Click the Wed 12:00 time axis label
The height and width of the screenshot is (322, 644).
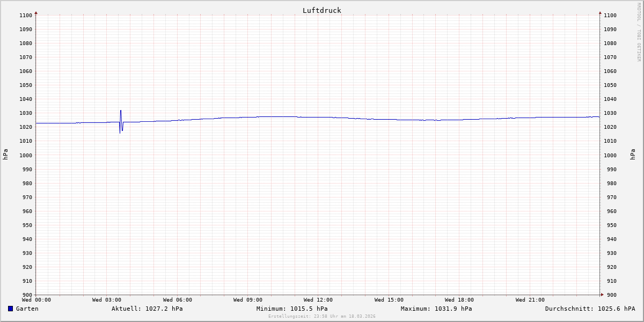coord(318,300)
